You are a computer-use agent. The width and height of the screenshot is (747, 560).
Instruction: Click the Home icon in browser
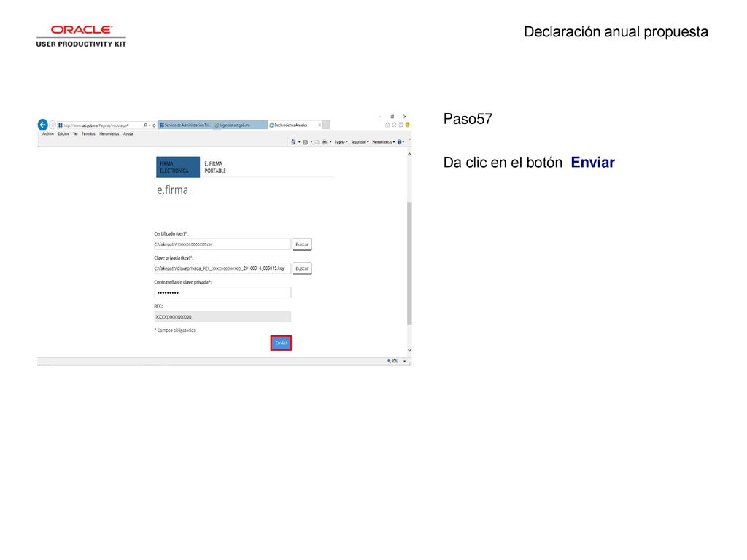coord(387,125)
